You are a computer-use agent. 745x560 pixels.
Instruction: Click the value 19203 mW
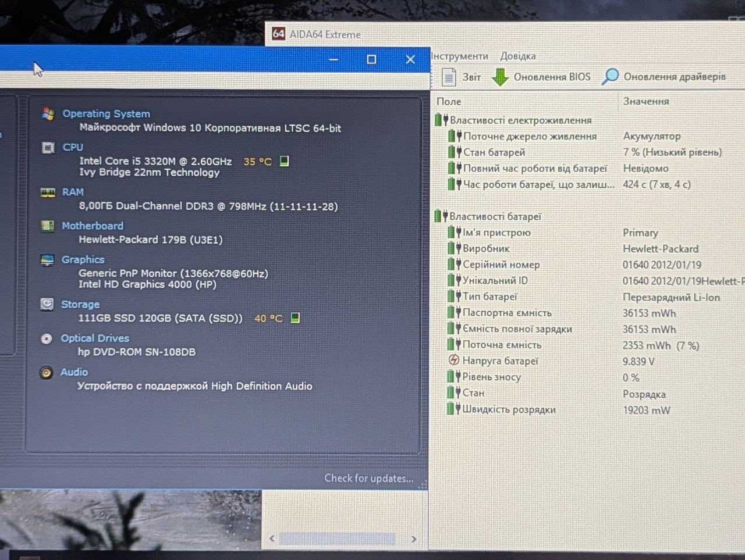click(x=646, y=410)
